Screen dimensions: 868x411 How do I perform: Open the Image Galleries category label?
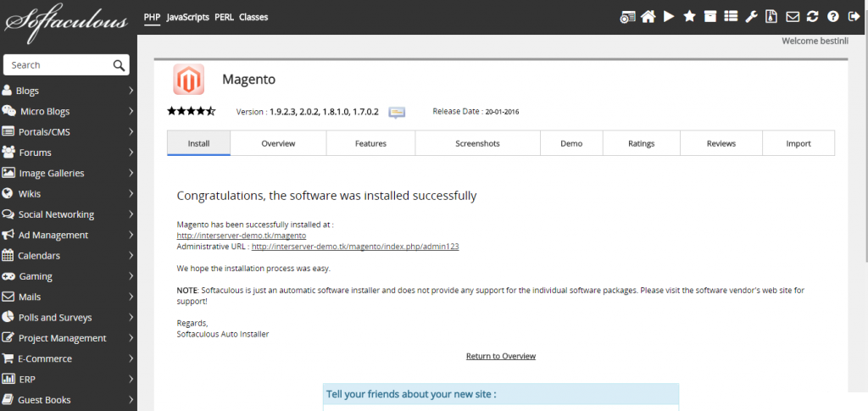[x=52, y=173]
